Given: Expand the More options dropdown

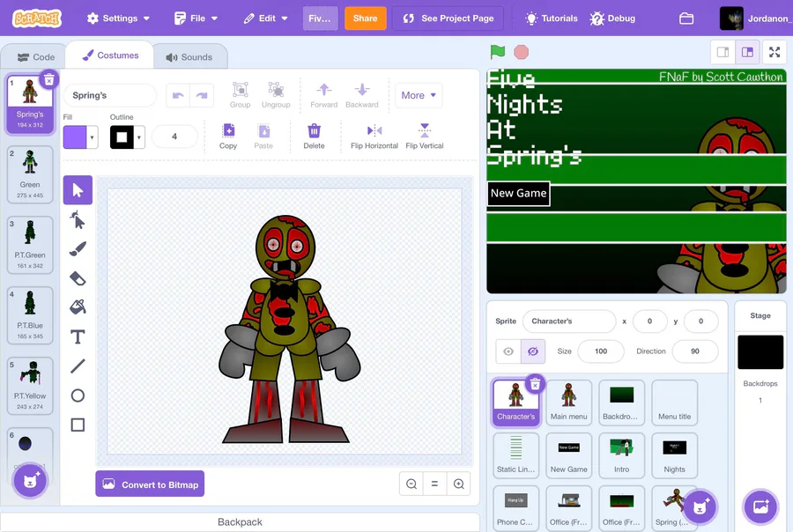Looking at the screenshot, I should tap(419, 95).
